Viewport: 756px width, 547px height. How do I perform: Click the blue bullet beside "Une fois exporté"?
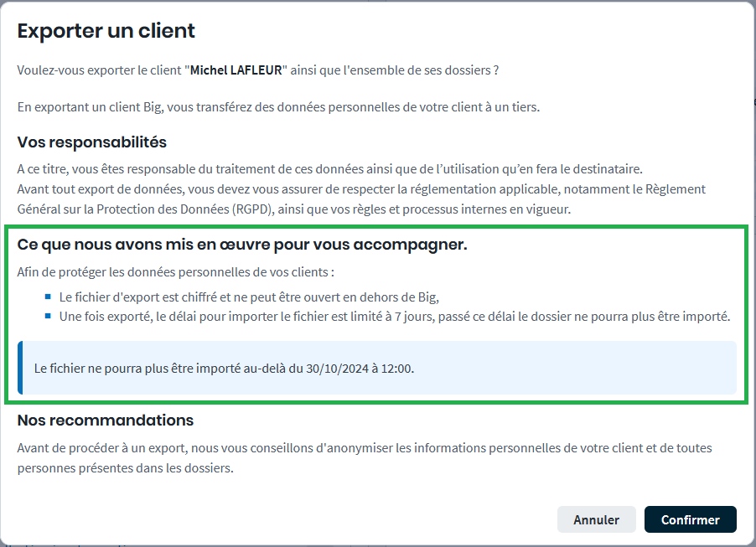click(x=49, y=316)
